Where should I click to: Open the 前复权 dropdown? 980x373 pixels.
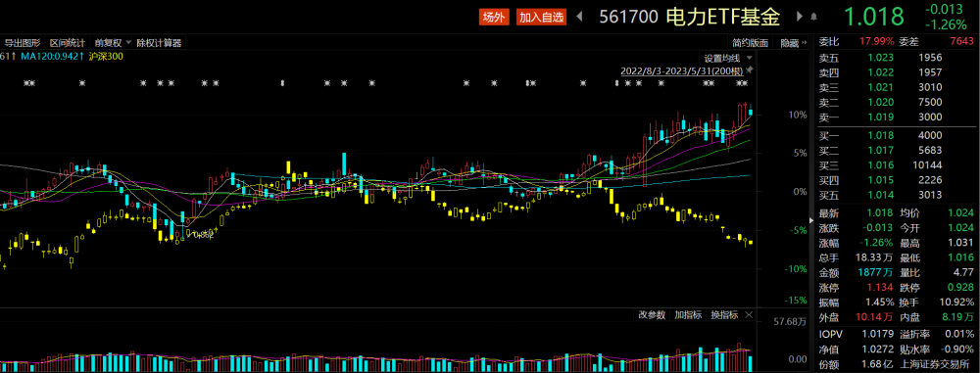click(113, 43)
